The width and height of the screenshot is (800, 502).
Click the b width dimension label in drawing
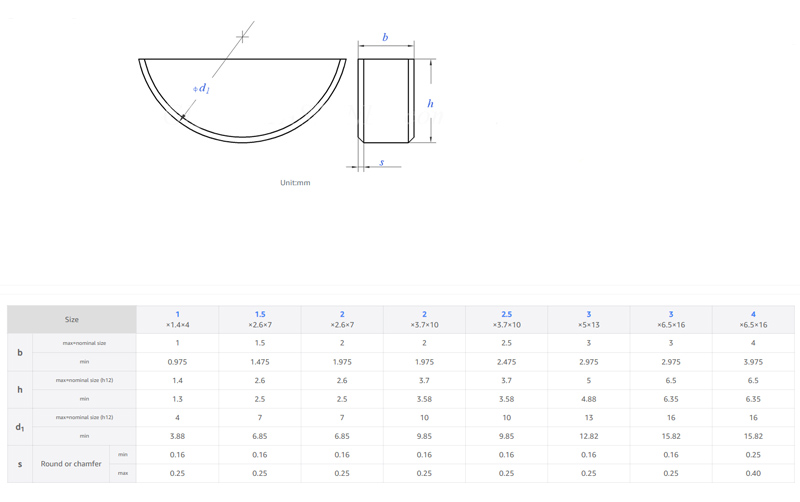point(385,37)
